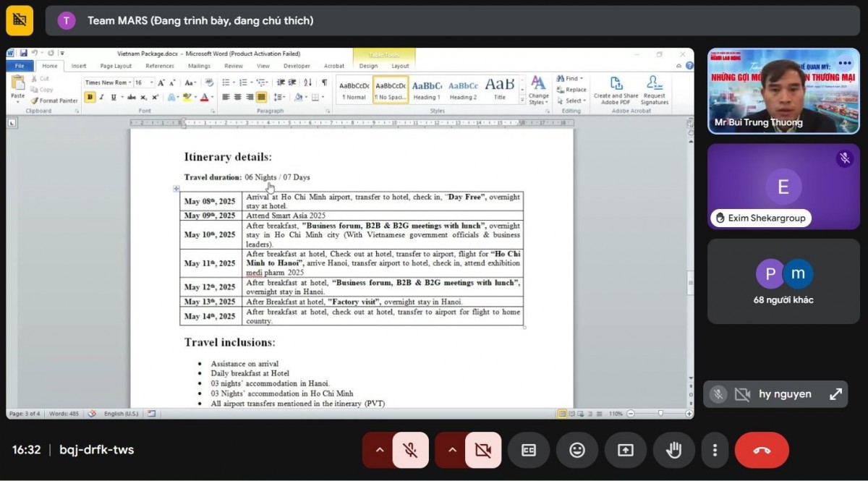The image size is (868, 481).
Task: Expand video settings chevron next to camera
Action: tap(452, 450)
